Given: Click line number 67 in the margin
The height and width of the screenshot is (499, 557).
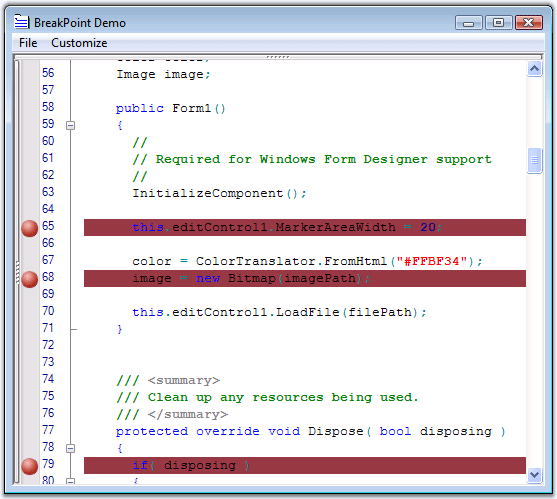Looking at the screenshot, I should coord(48,260).
